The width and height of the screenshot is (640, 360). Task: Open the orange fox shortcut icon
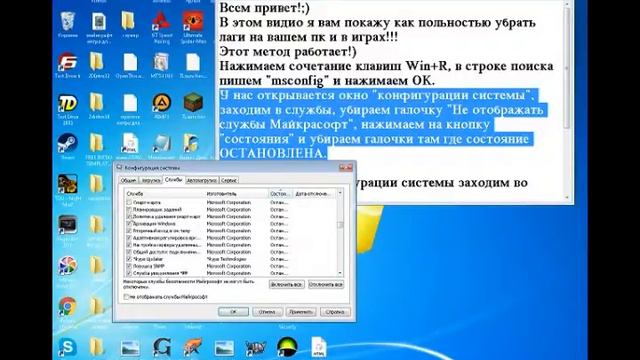193,347
